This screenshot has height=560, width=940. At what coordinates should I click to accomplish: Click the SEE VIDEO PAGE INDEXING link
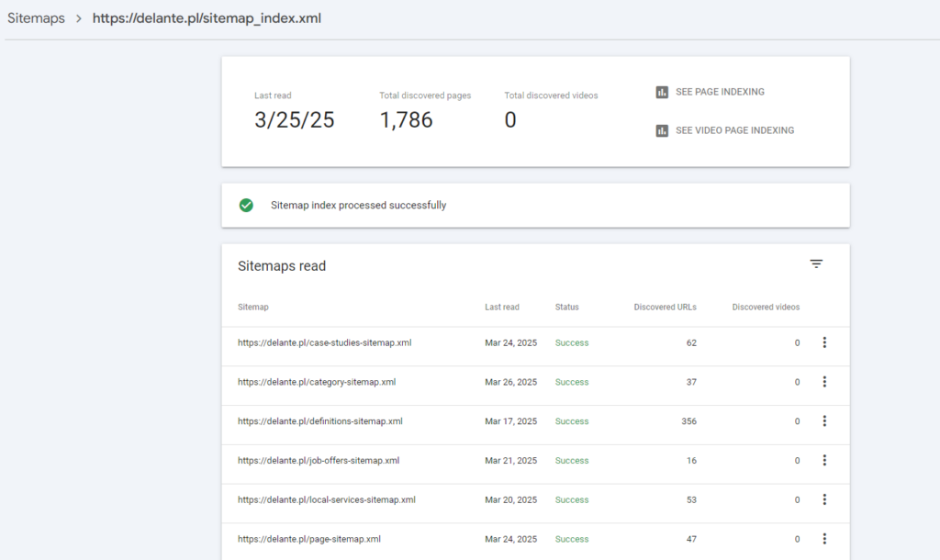pyautogui.click(x=734, y=130)
